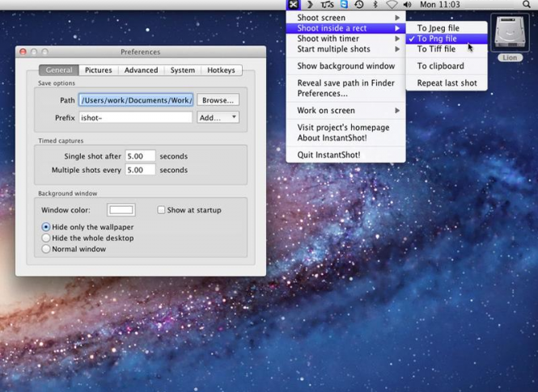The height and width of the screenshot is (392, 538).
Task: Open the Skype menu bar icon
Action: click(x=344, y=5)
